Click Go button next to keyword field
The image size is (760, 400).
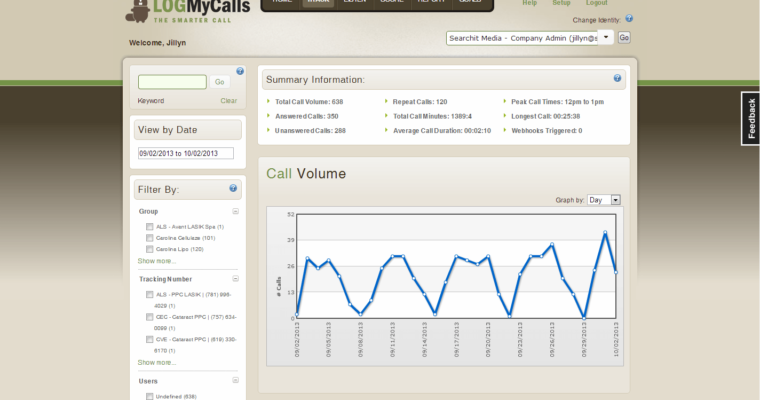220,82
